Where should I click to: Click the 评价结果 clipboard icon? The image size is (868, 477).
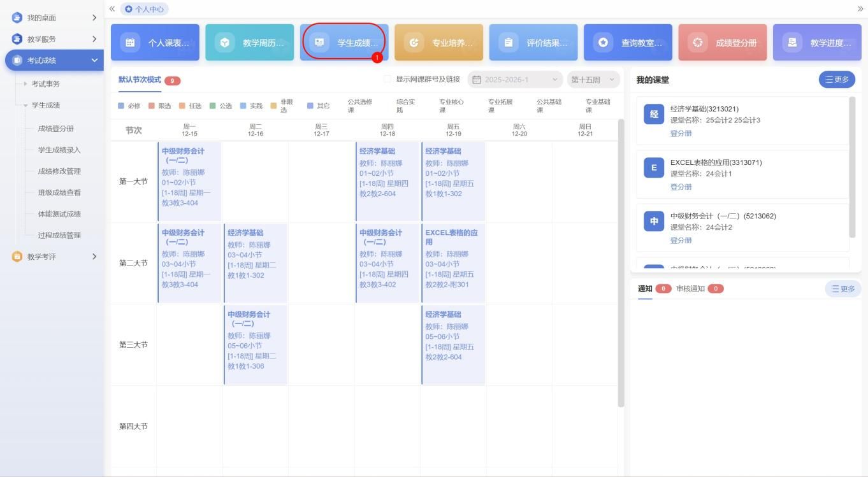(509, 43)
